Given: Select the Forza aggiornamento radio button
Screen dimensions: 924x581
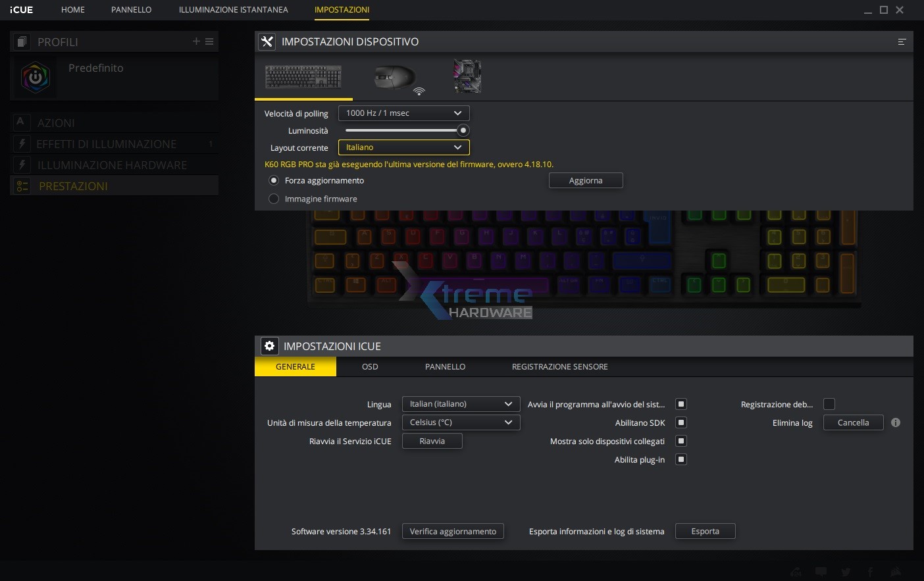Looking at the screenshot, I should (x=274, y=180).
